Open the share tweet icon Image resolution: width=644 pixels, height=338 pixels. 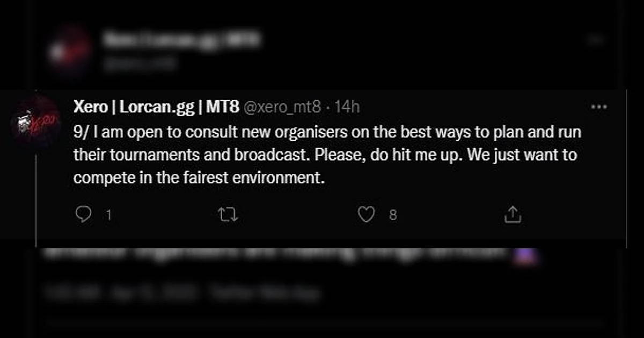click(513, 215)
